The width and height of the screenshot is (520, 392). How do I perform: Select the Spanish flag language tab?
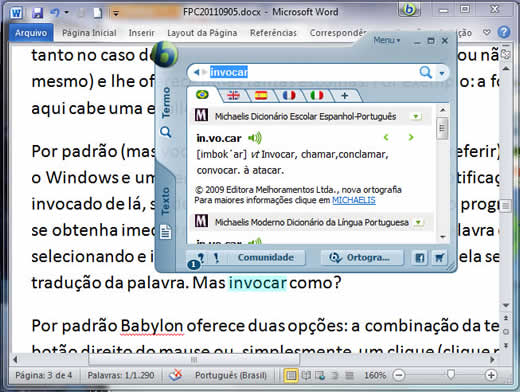(x=261, y=95)
